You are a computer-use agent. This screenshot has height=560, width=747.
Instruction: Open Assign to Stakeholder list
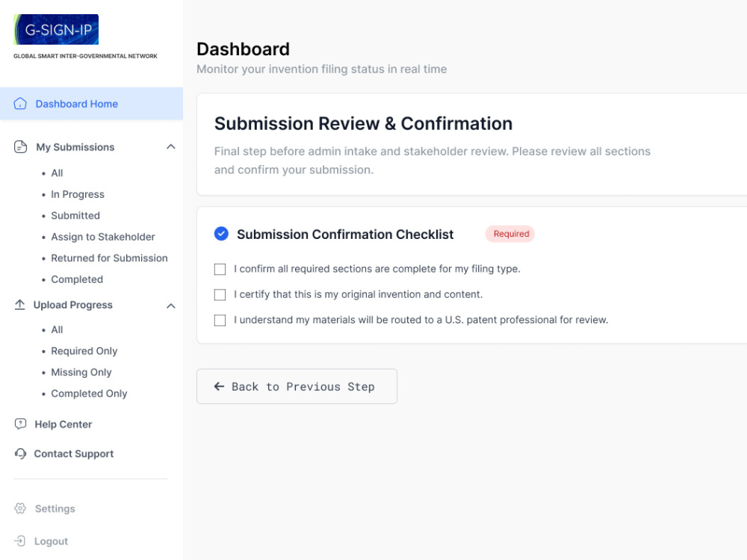click(103, 237)
